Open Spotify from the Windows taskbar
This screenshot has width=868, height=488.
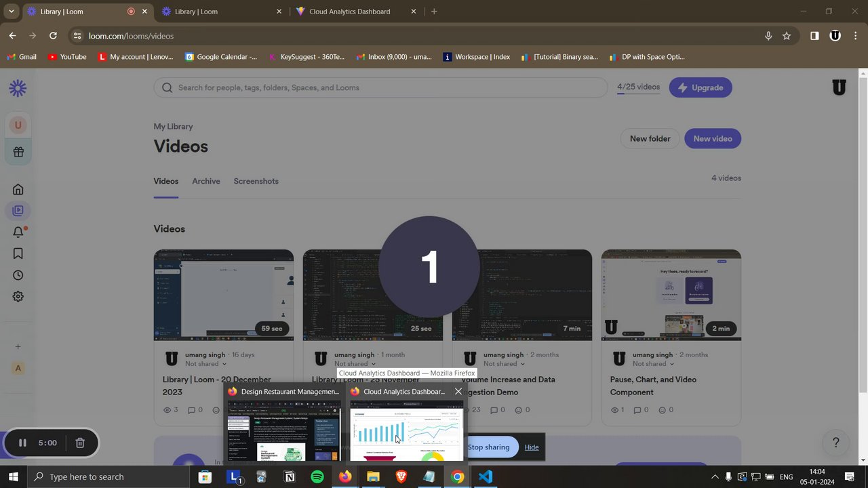pos(317,476)
